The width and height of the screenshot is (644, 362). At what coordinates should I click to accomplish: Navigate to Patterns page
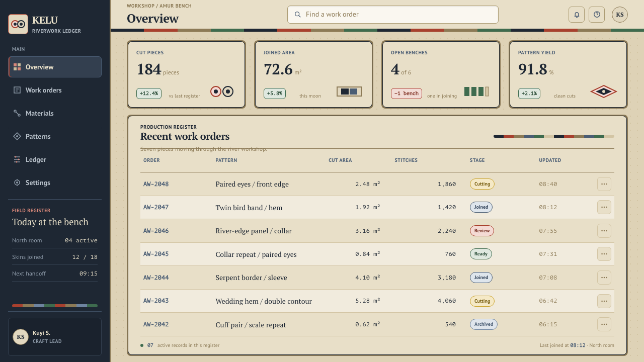coord(55,136)
